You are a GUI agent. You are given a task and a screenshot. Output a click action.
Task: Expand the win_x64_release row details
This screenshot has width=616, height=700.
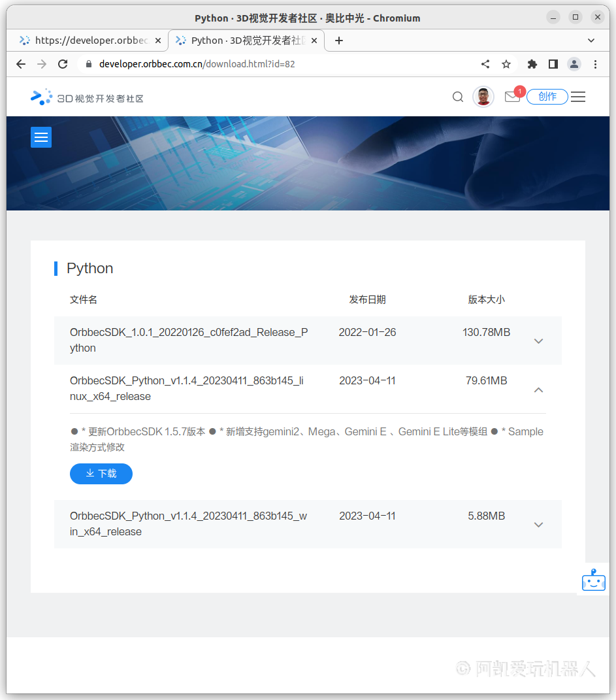point(538,525)
